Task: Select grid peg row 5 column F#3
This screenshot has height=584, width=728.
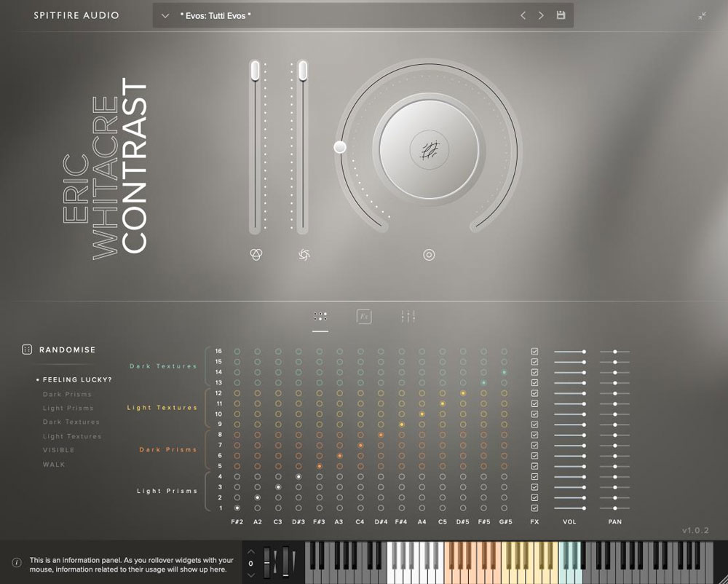Action: pos(319,466)
